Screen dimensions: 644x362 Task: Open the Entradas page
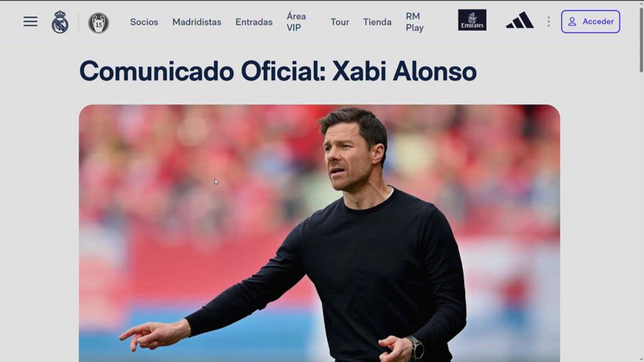254,22
